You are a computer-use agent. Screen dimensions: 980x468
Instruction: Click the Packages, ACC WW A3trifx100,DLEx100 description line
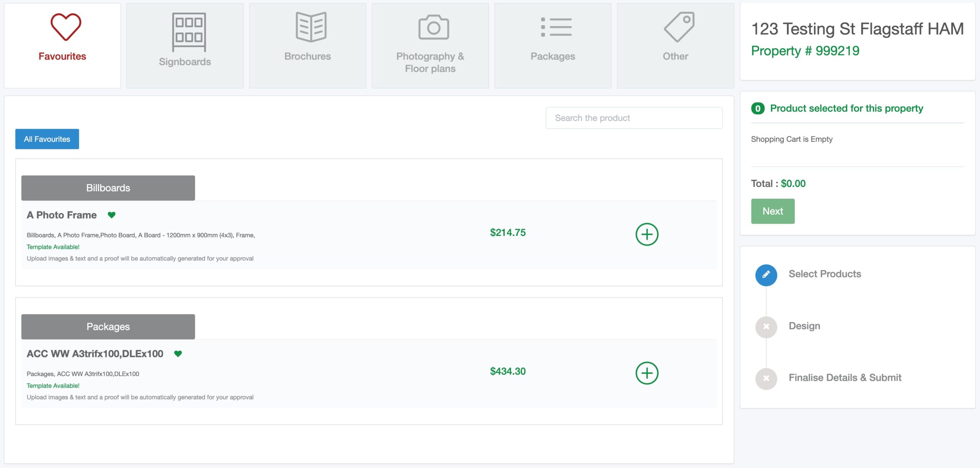click(x=83, y=374)
